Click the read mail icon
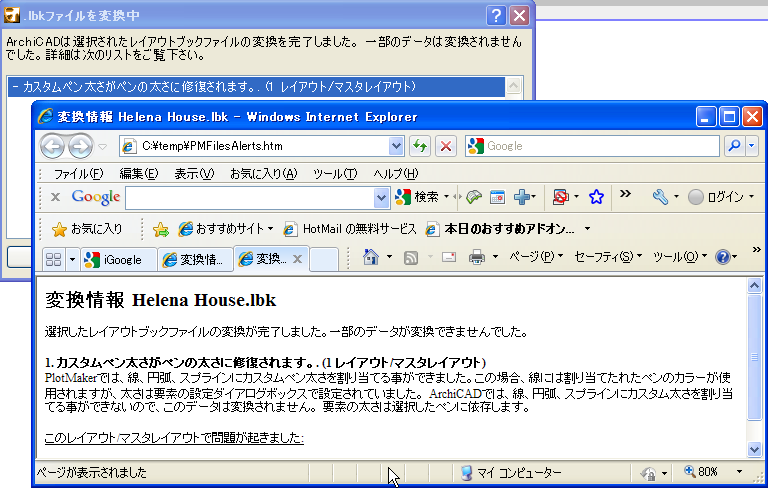Image resolution: width=768 pixels, height=488 pixels. tap(449, 257)
